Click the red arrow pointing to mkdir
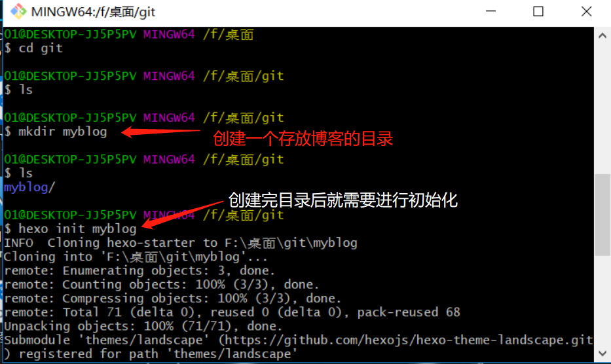The height and width of the screenshot is (364, 611). pos(160,132)
